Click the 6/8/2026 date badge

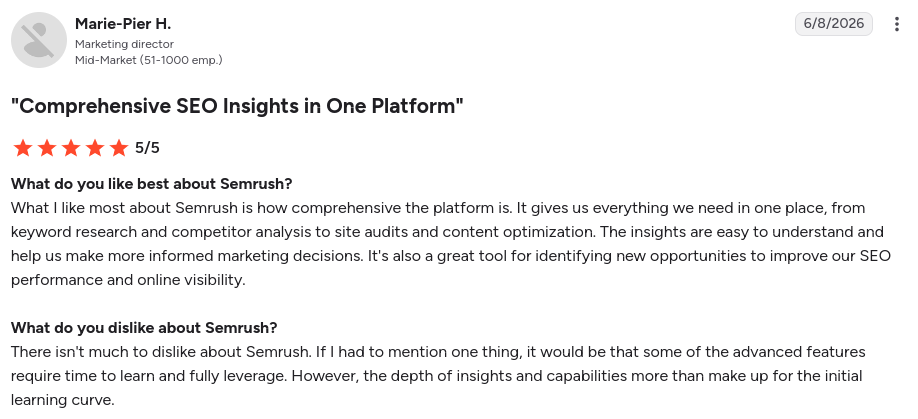(834, 23)
